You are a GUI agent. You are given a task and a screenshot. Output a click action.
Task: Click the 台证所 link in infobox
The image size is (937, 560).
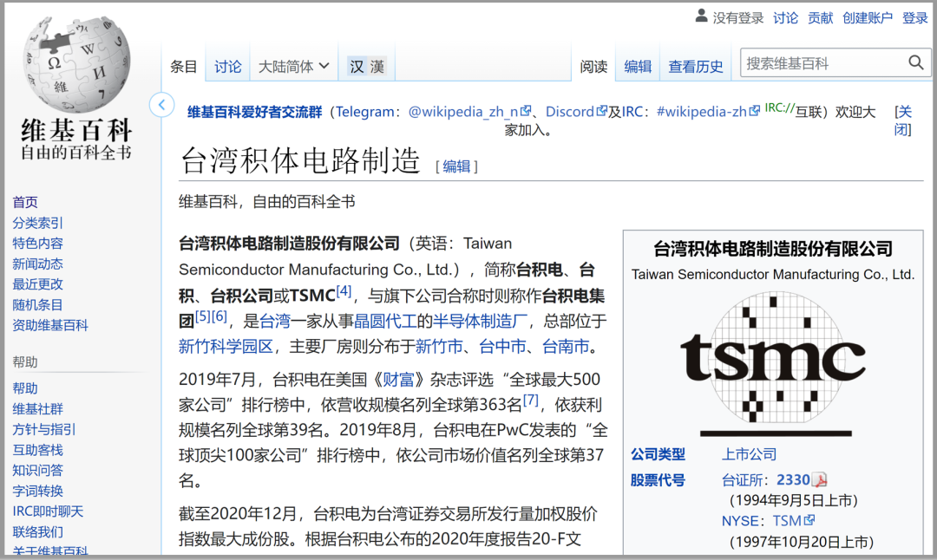740,480
